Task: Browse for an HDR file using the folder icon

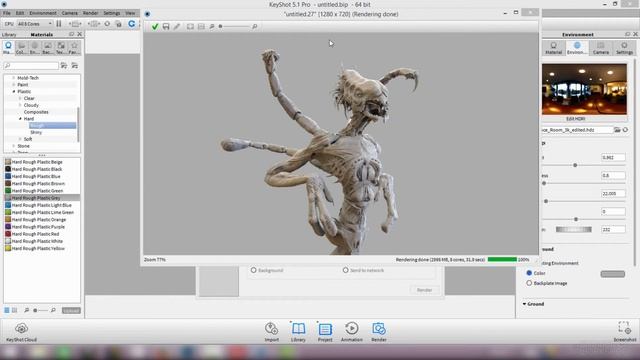Action: pos(618,130)
